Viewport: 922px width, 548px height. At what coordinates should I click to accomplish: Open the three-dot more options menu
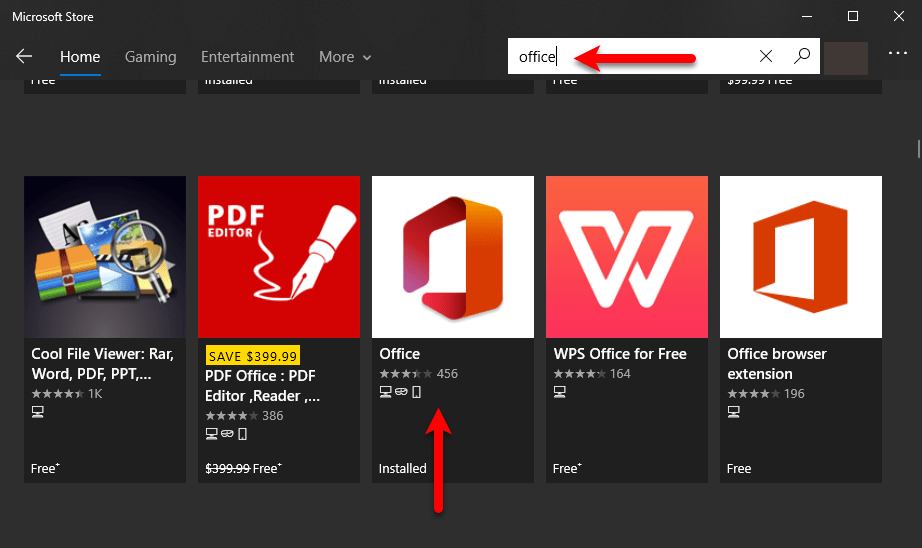click(x=897, y=53)
